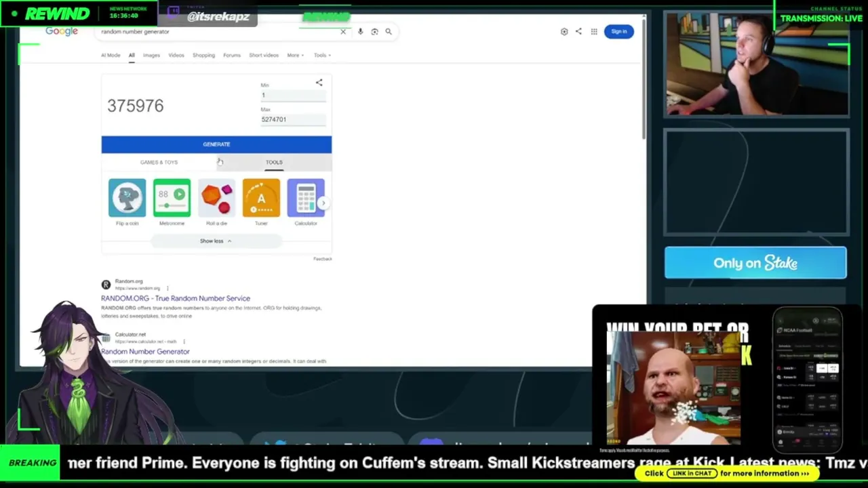Open options menu for the Calculator.net result
This screenshot has height=488, width=868.
pyautogui.click(x=184, y=342)
